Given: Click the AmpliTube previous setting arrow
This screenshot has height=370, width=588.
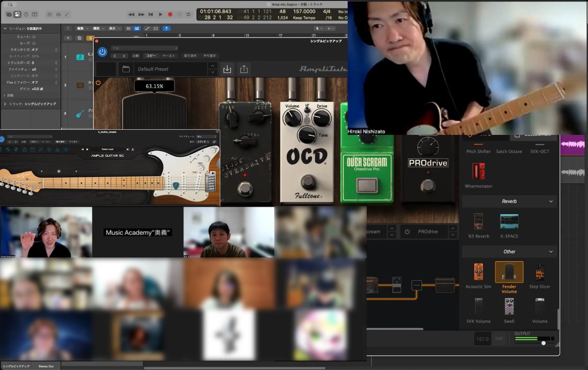Looking at the screenshot, I should 115,56.
